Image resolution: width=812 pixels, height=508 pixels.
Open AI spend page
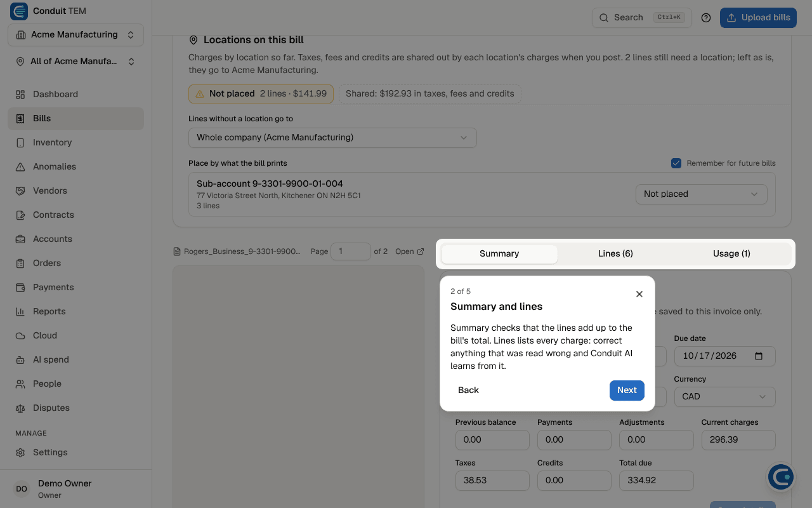75,359
